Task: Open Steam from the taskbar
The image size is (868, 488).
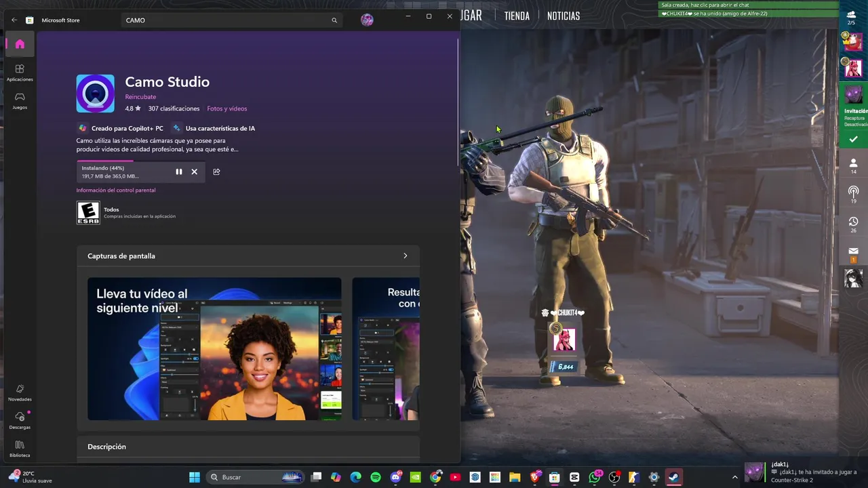Action: 673,477
